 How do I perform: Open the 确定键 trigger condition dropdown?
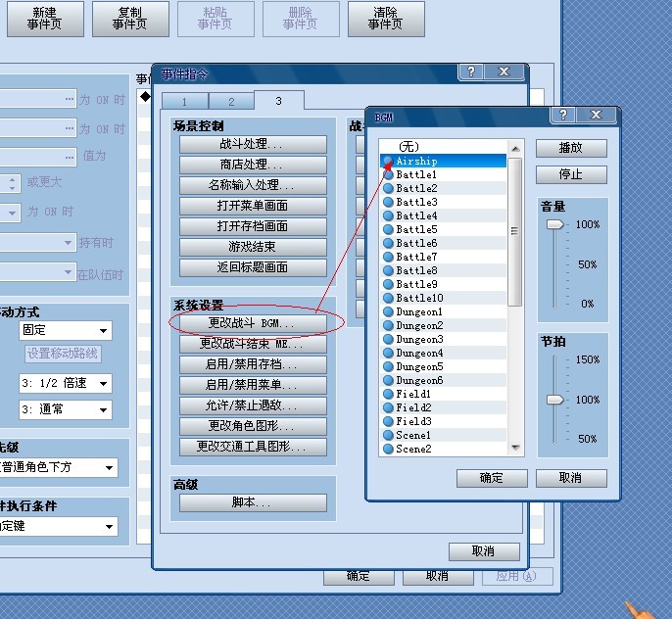click(59, 527)
